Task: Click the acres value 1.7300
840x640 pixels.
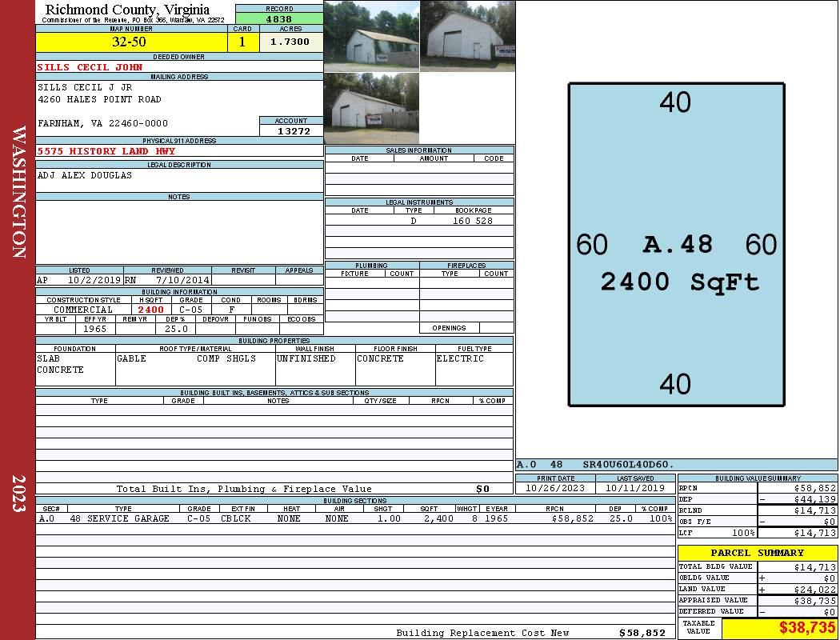Action: click(x=290, y=42)
